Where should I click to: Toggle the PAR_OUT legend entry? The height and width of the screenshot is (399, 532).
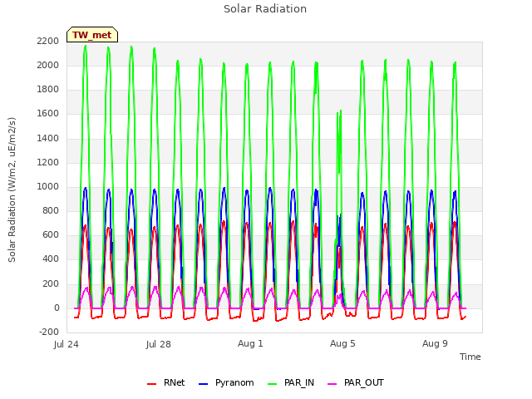pos(356,383)
